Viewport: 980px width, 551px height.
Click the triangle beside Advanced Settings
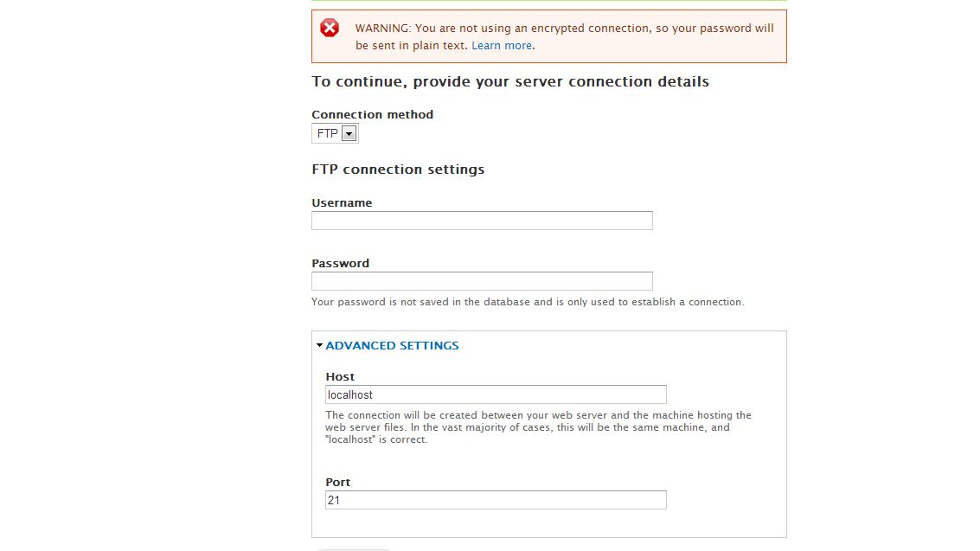coord(319,345)
